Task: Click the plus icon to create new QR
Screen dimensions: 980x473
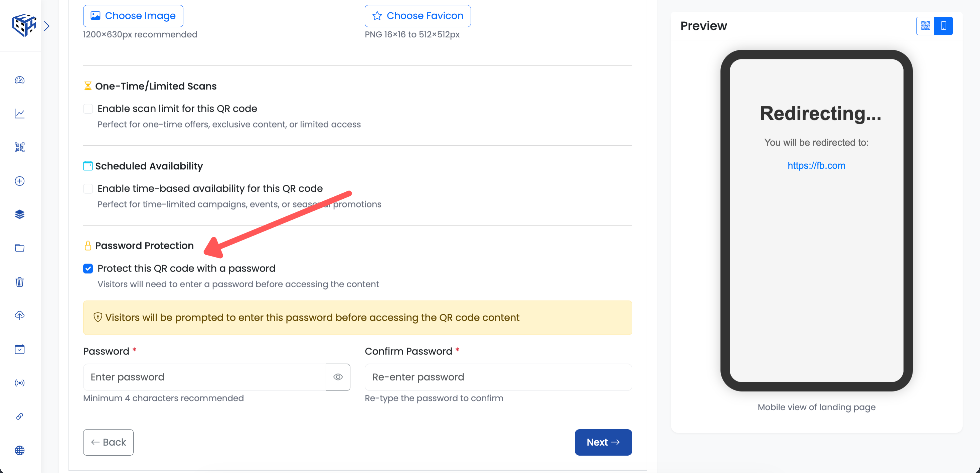Action: pyautogui.click(x=19, y=181)
